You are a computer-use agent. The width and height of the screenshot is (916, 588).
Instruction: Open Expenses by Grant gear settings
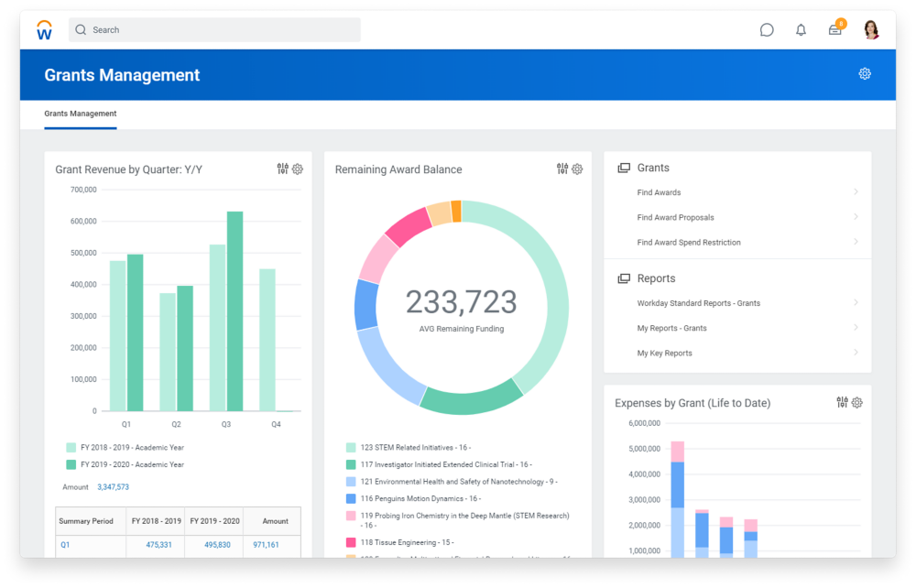(x=857, y=403)
